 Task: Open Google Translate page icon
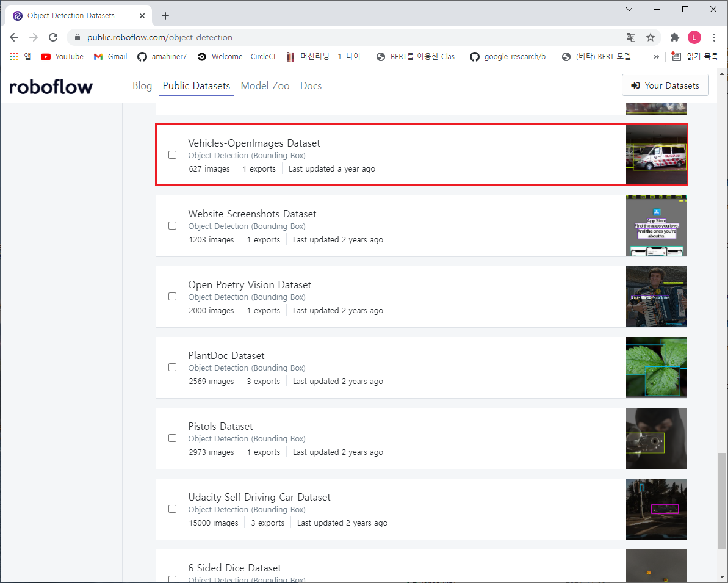630,37
